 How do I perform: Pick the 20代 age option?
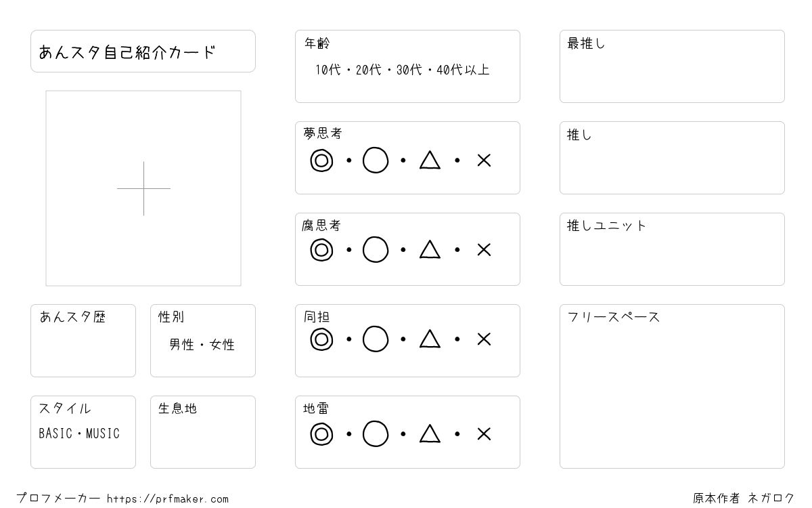[369, 70]
